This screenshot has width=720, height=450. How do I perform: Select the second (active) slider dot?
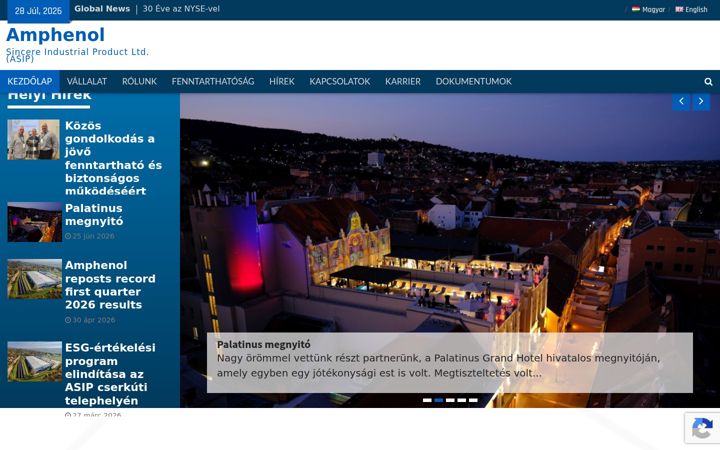(x=439, y=400)
